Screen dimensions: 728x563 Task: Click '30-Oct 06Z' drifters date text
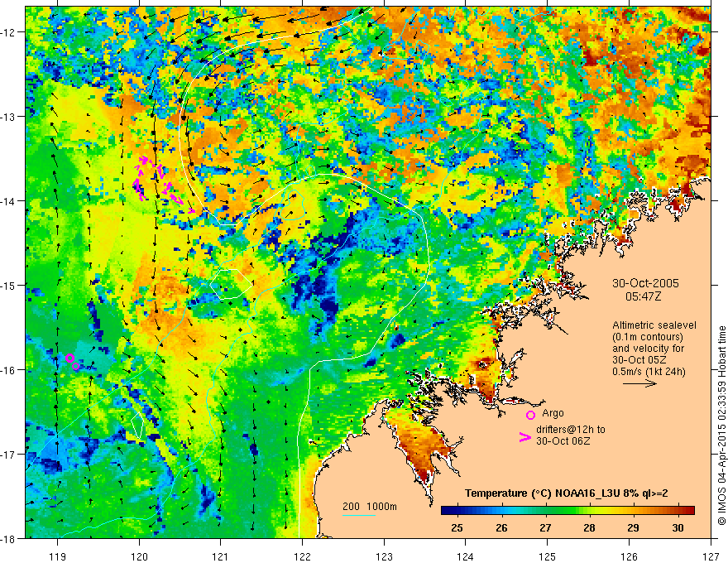click(x=563, y=440)
